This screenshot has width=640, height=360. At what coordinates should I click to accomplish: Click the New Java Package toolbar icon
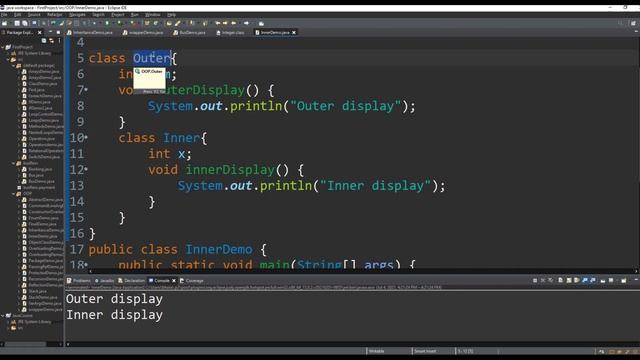tap(147, 23)
